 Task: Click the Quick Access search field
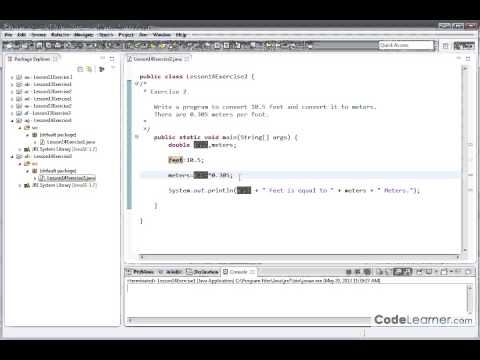(406, 45)
